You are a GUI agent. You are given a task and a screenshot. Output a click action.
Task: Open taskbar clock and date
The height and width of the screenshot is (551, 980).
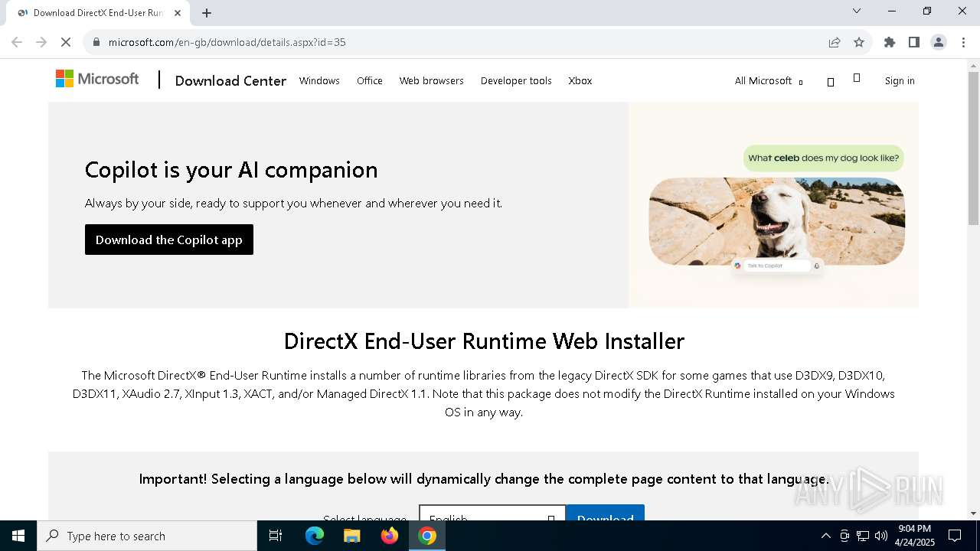[915, 536]
